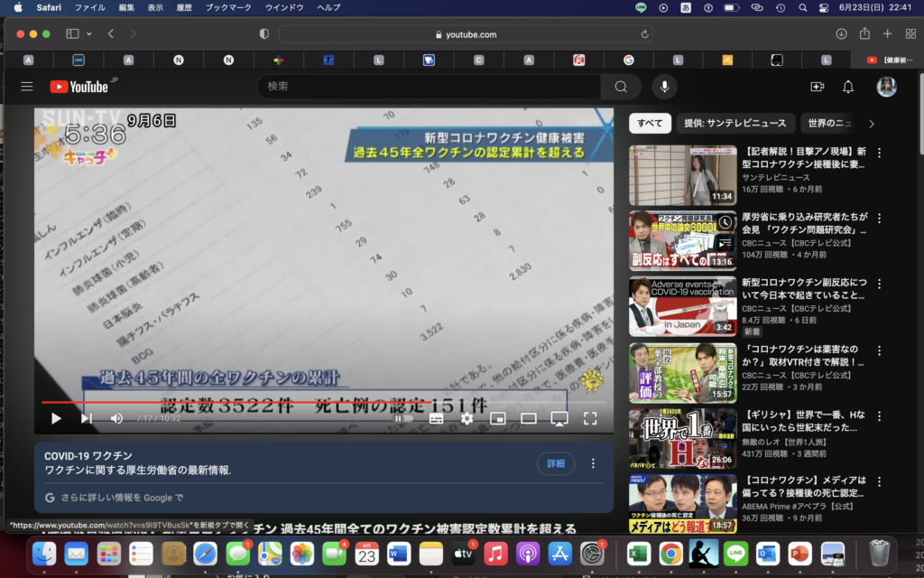Viewport: 924px width, 578px height.
Task: Seek on the red video progress bar
Action: [x=271, y=402]
